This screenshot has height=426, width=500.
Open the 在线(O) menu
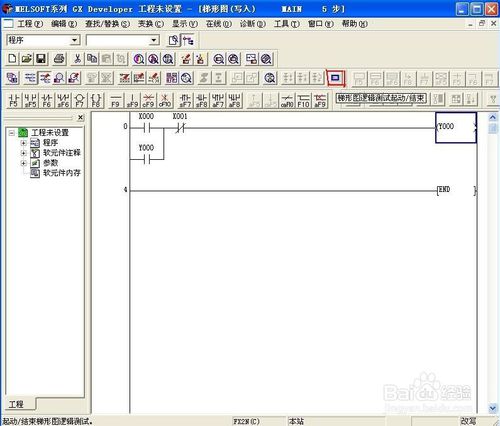point(219,24)
